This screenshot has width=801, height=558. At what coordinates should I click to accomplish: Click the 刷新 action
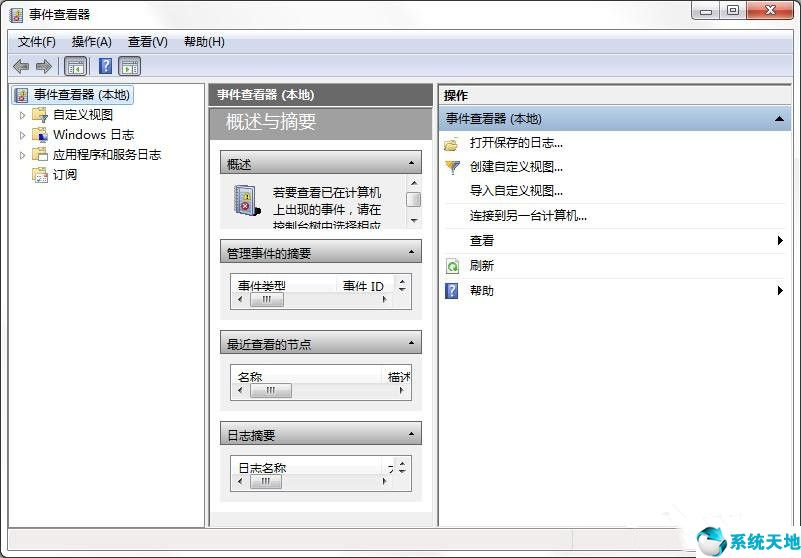pyautogui.click(x=482, y=266)
